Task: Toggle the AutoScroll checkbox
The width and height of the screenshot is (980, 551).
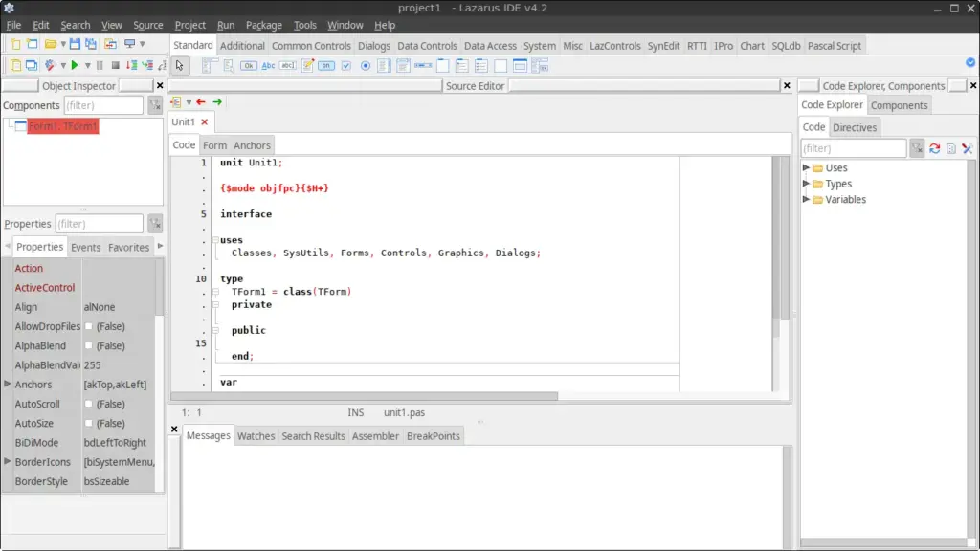Action: click(x=89, y=404)
